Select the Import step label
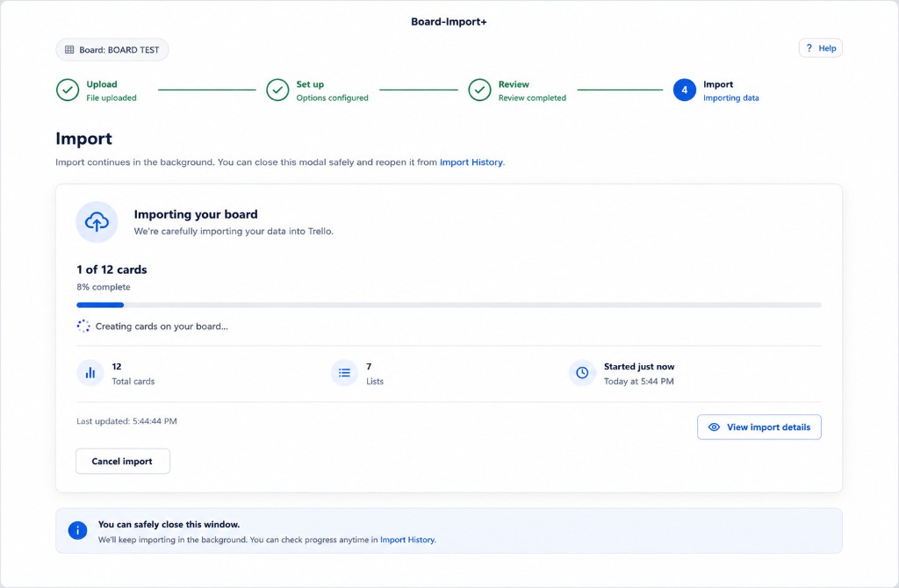This screenshot has width=899, height=588. [x=718, y=84]
